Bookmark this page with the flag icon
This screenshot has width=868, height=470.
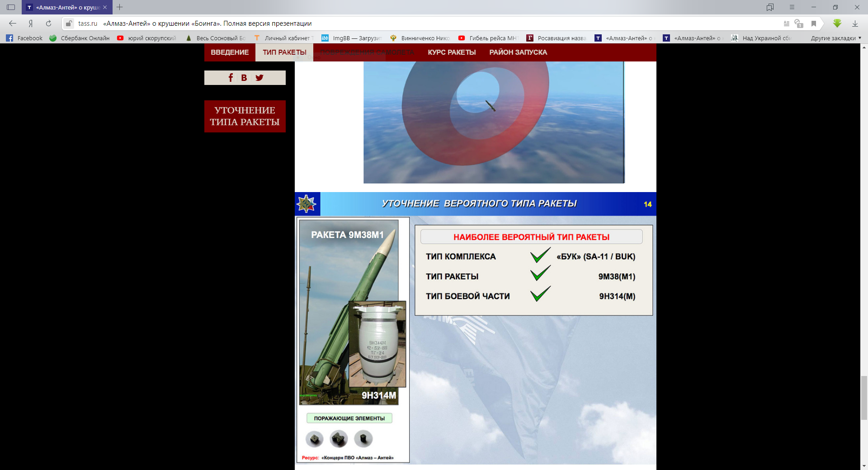pos(814,23)
